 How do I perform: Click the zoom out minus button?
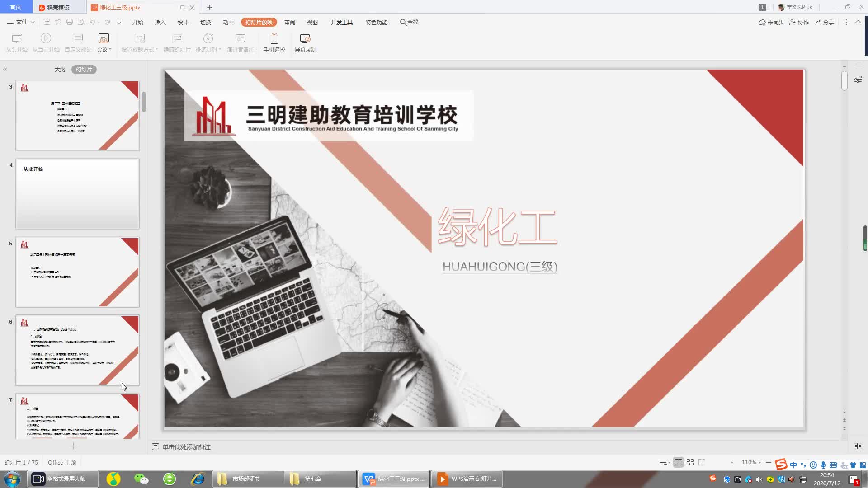pyautogui.click(x=769, y=462)
